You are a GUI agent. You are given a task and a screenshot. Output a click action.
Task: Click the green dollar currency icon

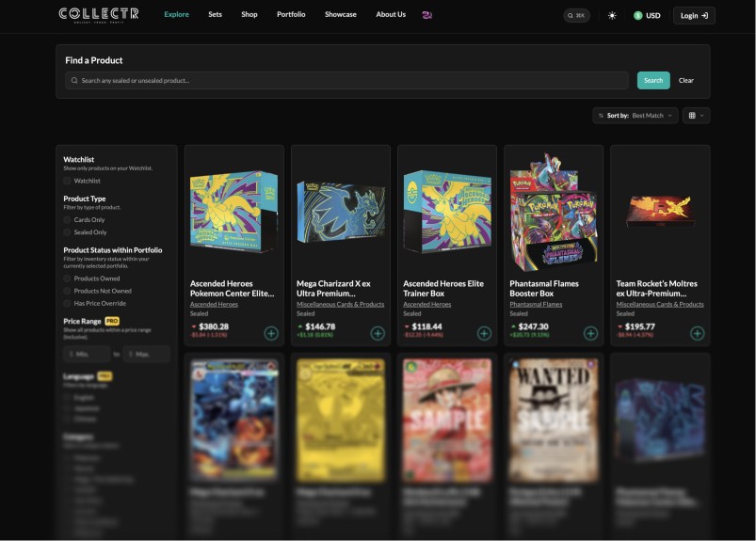(x=637, y=15)
